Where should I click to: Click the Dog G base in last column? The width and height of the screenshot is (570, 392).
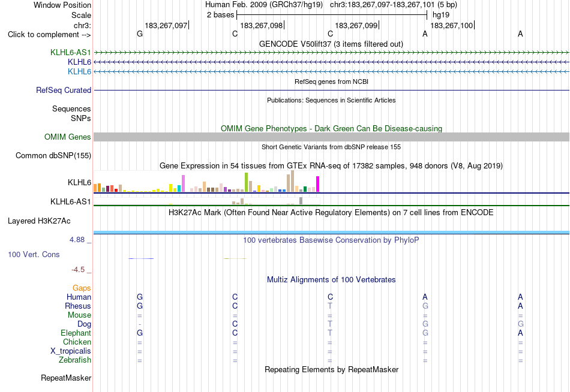[521, 324]
